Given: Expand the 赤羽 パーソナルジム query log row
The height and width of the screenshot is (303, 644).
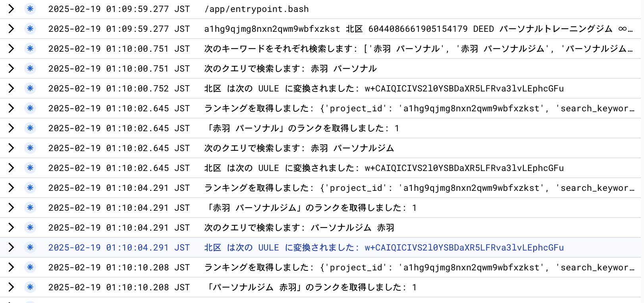Looking at the screenshot, I should [11, 148].
